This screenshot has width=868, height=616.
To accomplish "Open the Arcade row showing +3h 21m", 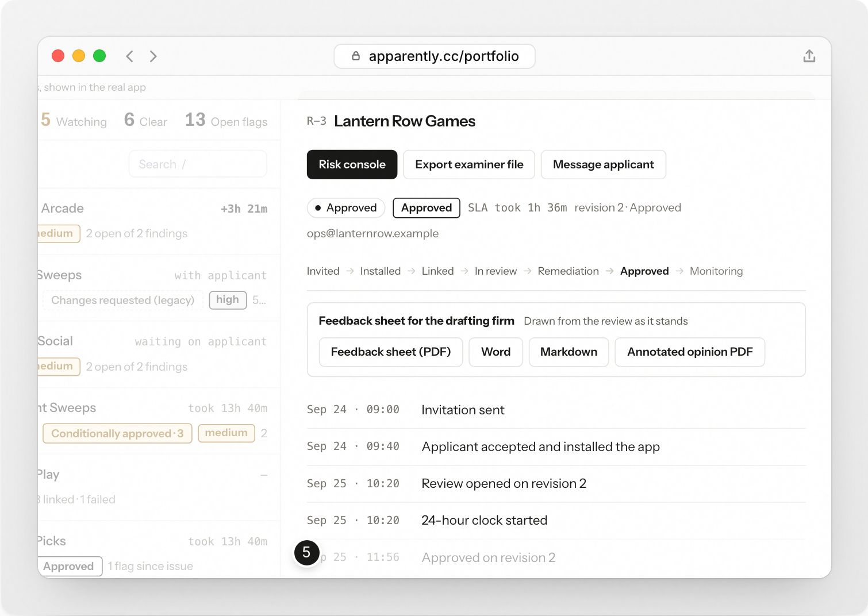I will [159, 221].
